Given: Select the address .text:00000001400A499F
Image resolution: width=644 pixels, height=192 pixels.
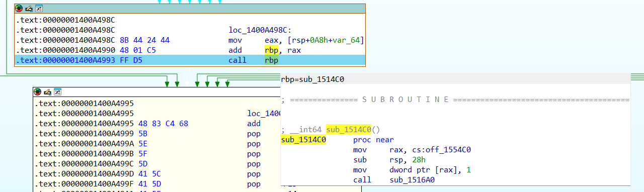Looking at the screenshot, I should (x=85, y=184).
